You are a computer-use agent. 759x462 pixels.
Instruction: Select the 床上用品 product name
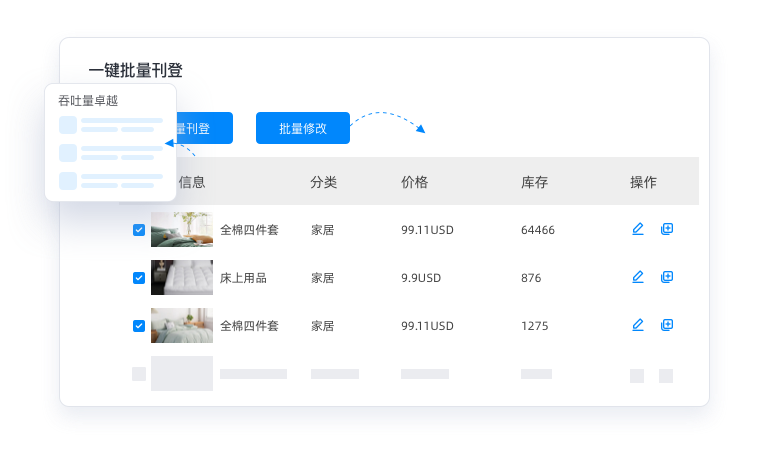(243, 278)
